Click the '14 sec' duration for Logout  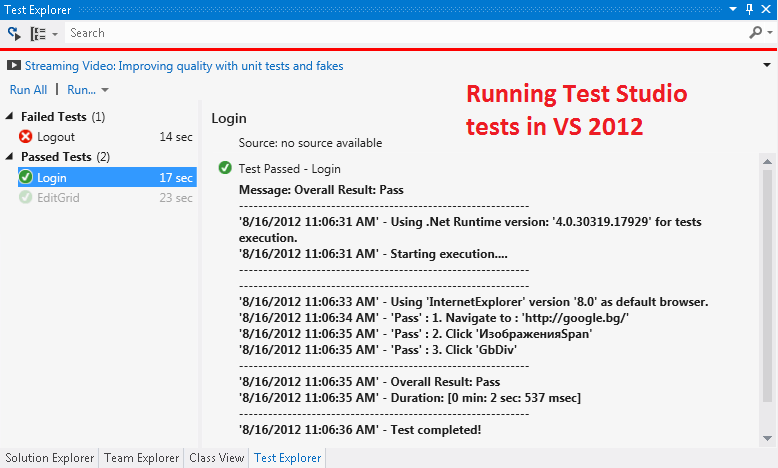pyautogui.click(x=176, y=137)
